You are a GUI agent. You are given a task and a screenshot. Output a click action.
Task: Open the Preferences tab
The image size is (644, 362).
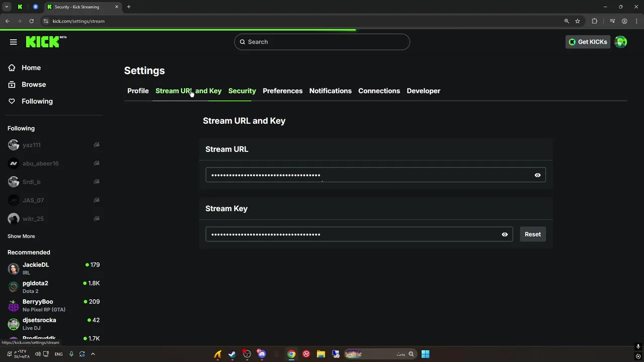click(x=282, y=91)
